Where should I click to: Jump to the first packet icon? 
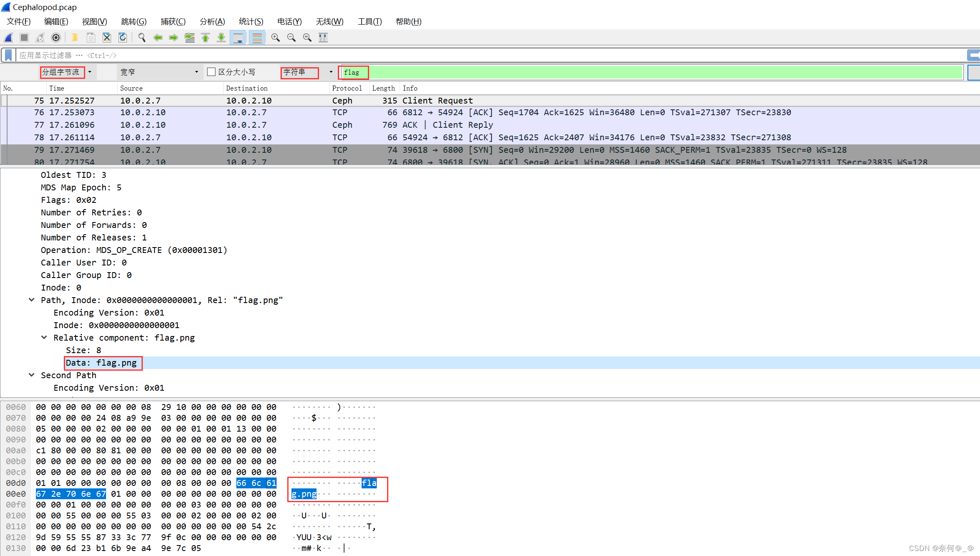tap(205, 38)
